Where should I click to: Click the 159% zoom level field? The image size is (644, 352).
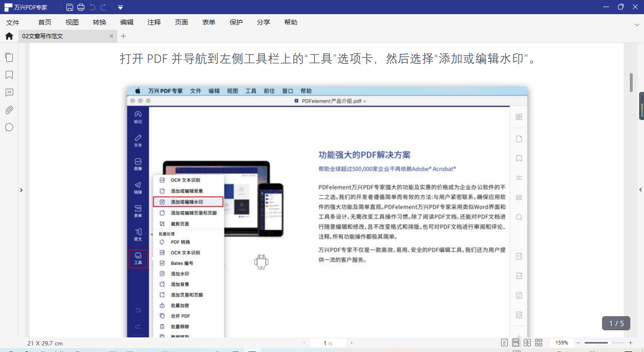point(561,343)
